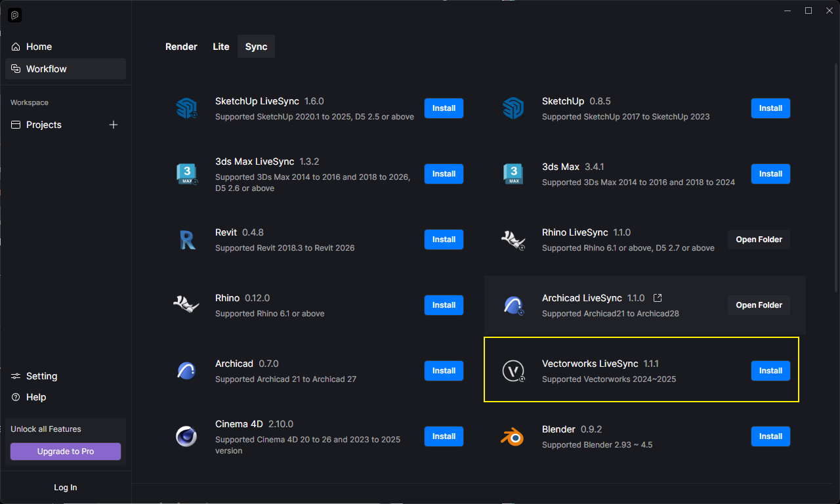The width and height of the screenshot is (840, 504).
Task: Click "Supported Rhino 6.1 or above" description
Action: (270, 314)
